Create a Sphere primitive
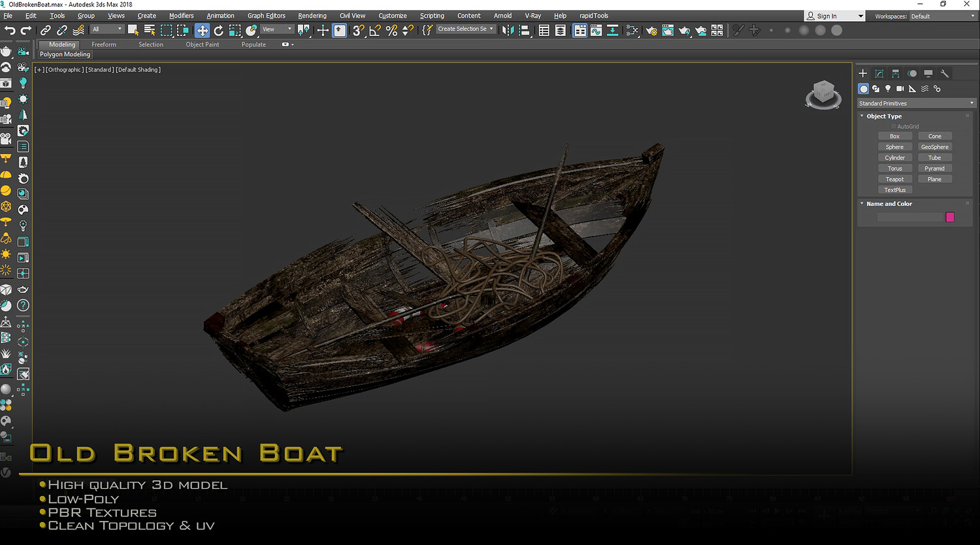Image resolution: width=980 pixels, height=545 pixels. (894, 147)
